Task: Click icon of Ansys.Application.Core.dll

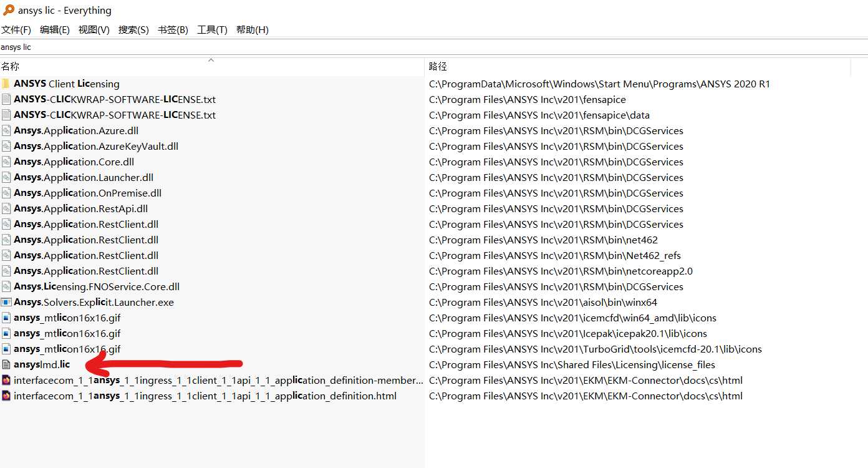Action: tap(6, 162)
